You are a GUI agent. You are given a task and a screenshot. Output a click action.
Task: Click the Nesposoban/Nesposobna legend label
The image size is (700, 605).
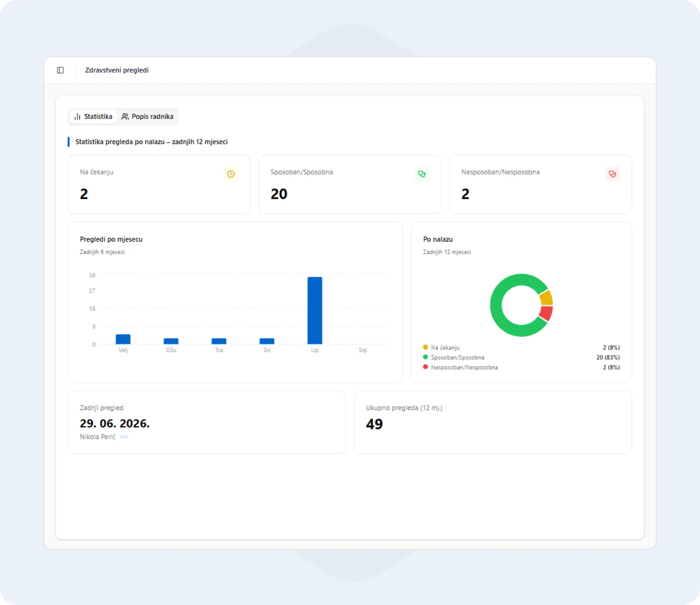[x=465, y=367]
